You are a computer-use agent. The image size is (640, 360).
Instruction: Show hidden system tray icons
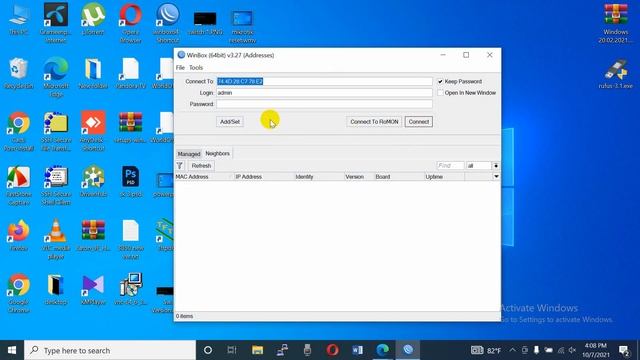[512, 350]
